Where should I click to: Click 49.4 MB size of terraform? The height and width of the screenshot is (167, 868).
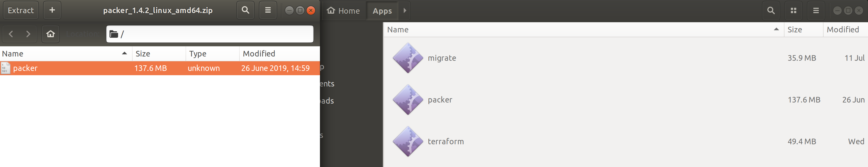pos(802,142)
